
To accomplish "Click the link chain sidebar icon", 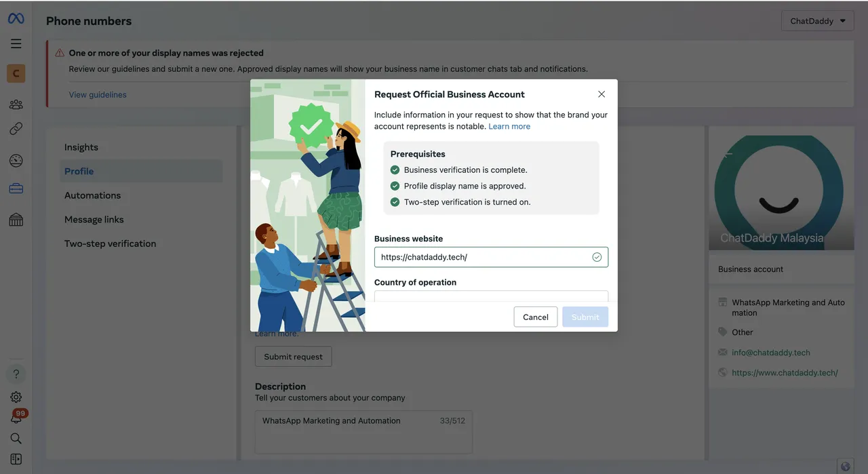I will coord(16,129).
